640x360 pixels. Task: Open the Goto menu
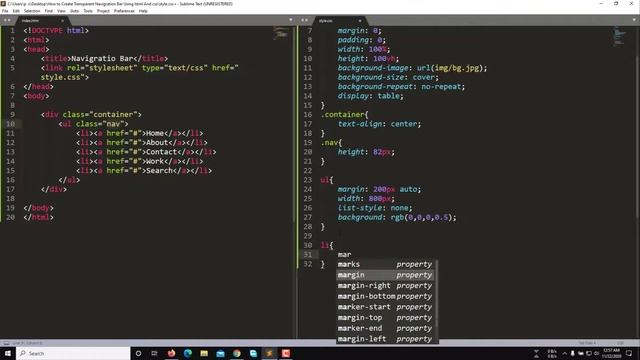tap(74, 11)
